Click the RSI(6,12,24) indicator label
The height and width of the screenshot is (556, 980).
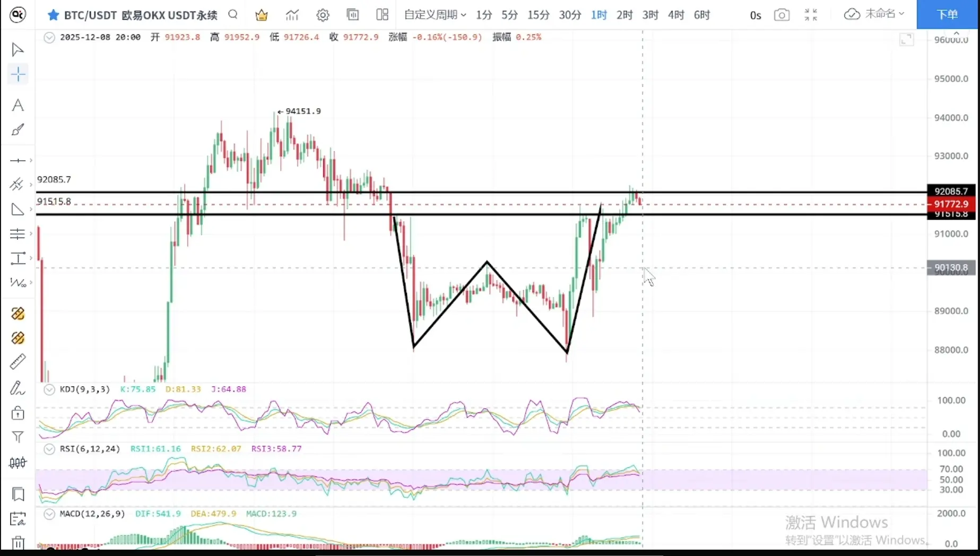90,449
